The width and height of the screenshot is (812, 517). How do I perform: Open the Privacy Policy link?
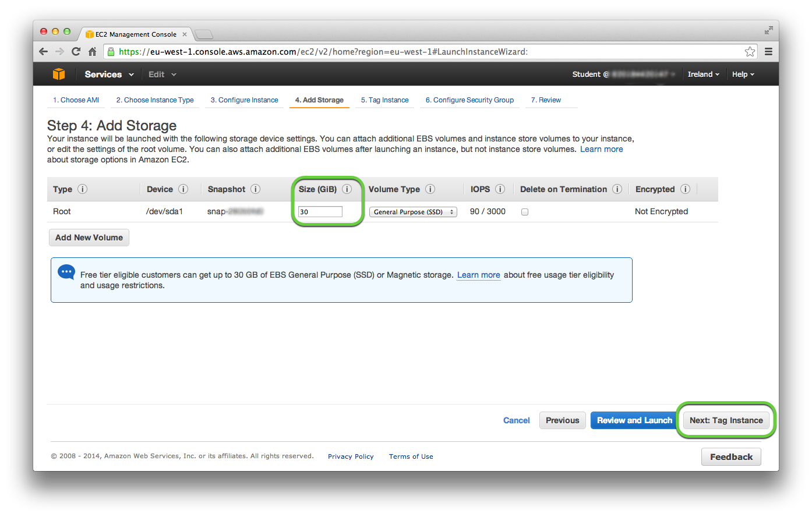[x=351, y=456]
